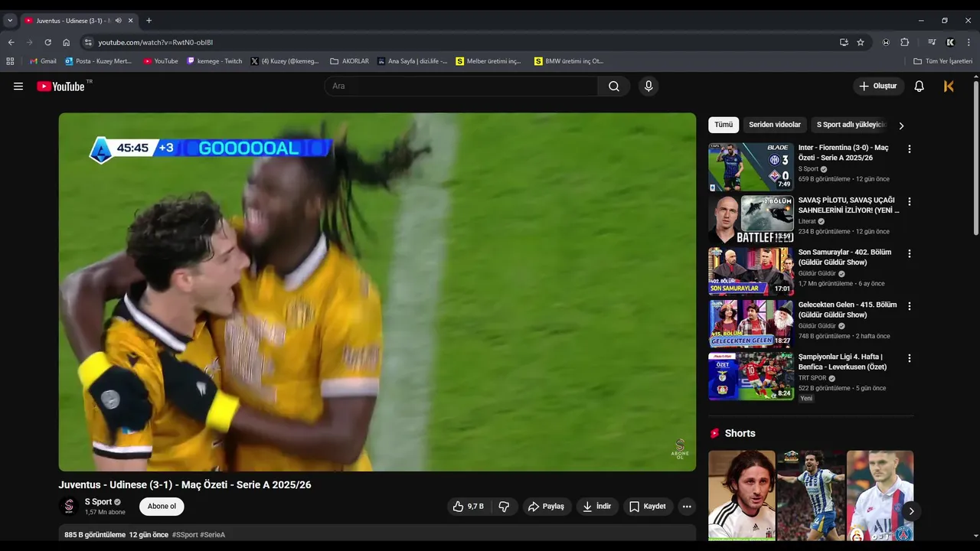This screenshot has width=980, height=551.
Task: Open Son Samuraylar - 402. Bölüm title
Action: click(x=844, y=257)
